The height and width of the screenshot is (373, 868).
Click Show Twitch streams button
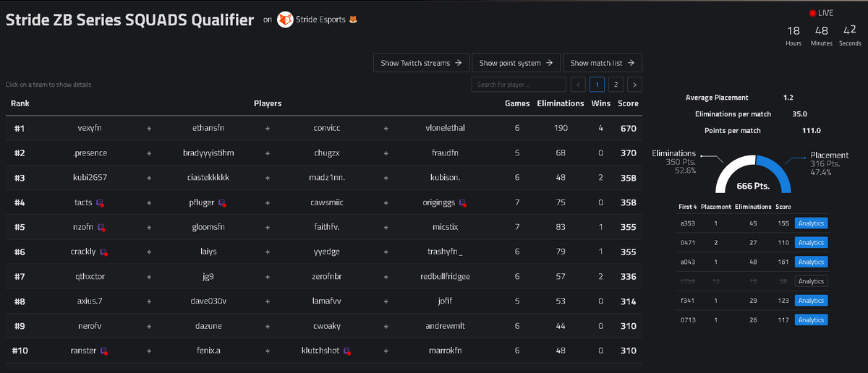(422, 63)
